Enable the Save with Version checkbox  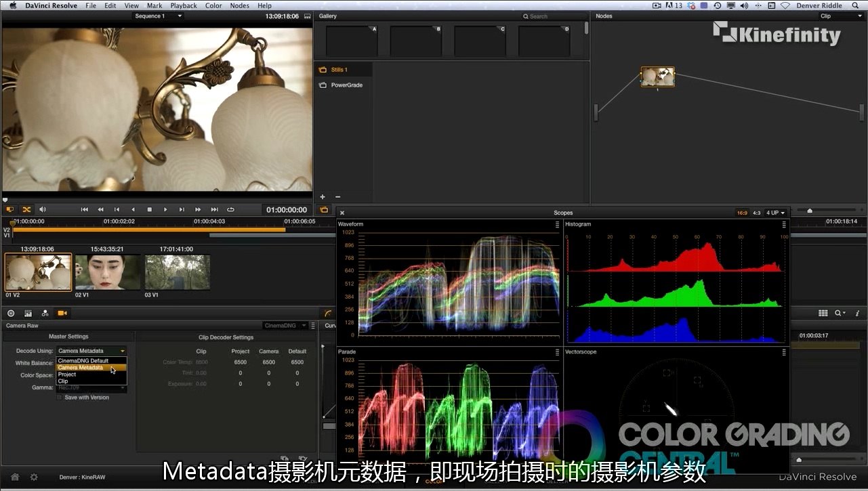click(x=60, y=398)
